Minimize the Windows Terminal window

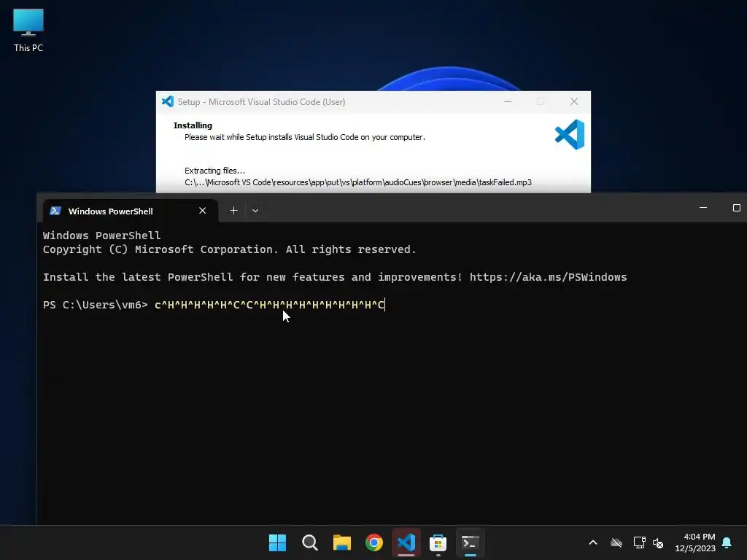tap(703, 208)
